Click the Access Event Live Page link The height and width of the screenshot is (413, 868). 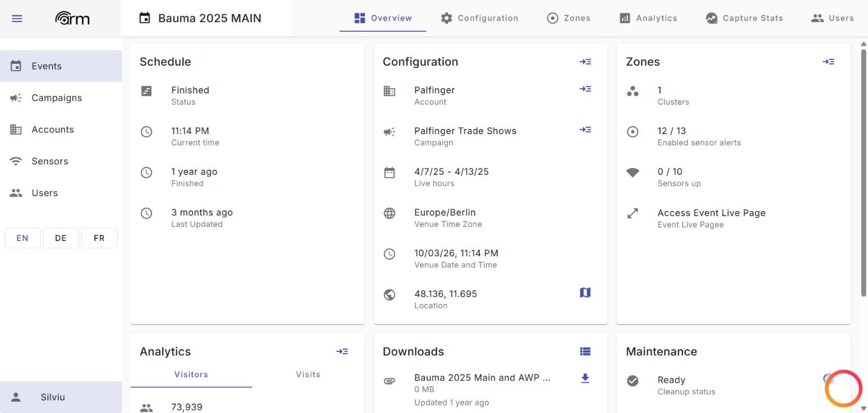click(x=711, y=213)
